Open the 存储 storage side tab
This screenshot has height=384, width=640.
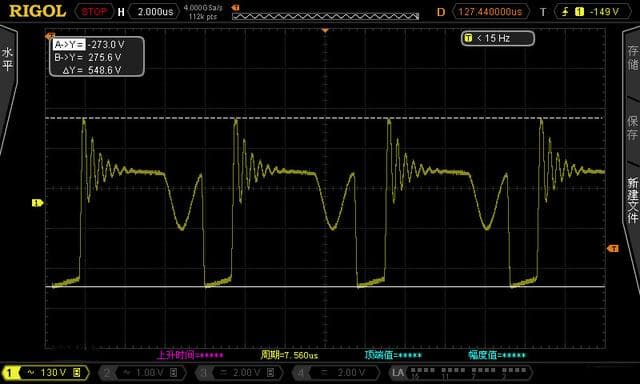(x=633, y=58)
